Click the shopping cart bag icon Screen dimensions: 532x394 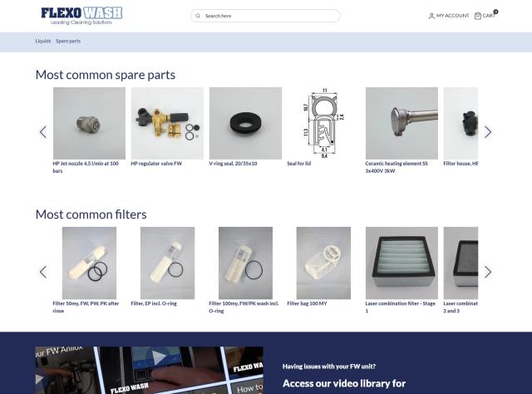[478, 16]
